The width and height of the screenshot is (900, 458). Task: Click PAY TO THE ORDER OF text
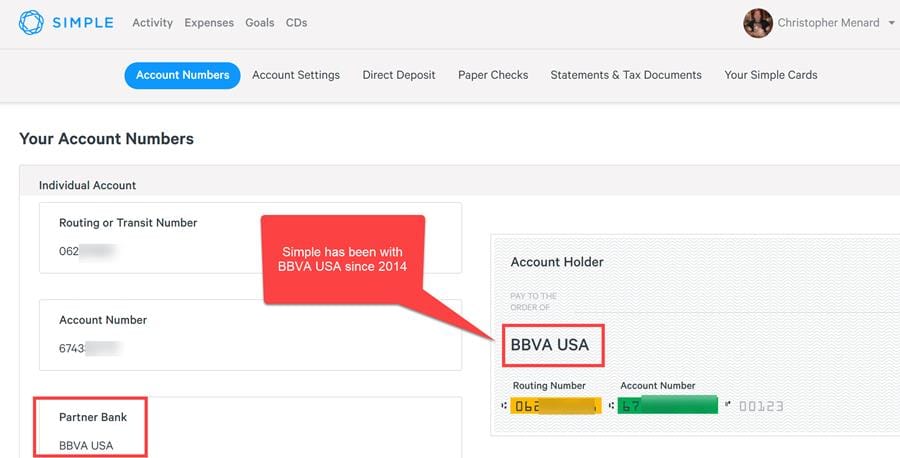(x=533, y=302)
